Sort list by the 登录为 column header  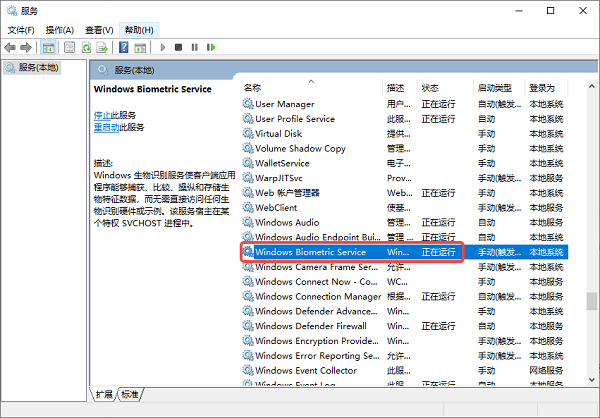pyautogui.click(x=546, y=88)
